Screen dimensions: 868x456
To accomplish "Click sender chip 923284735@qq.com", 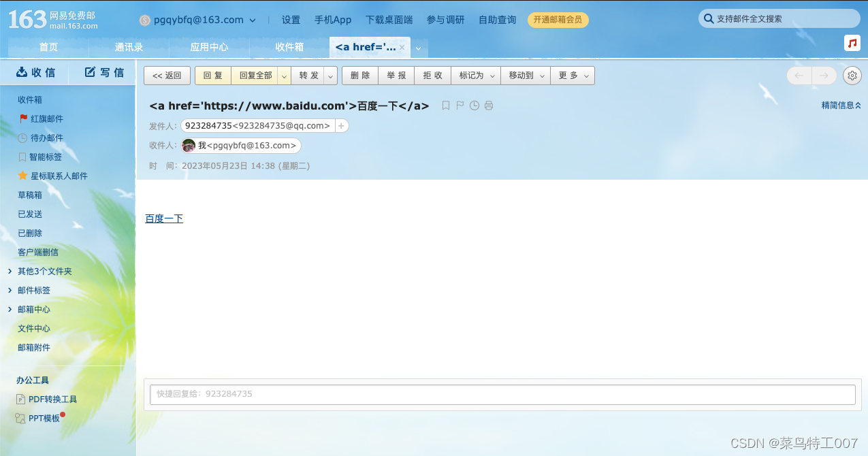I will [x=257, y=126].
